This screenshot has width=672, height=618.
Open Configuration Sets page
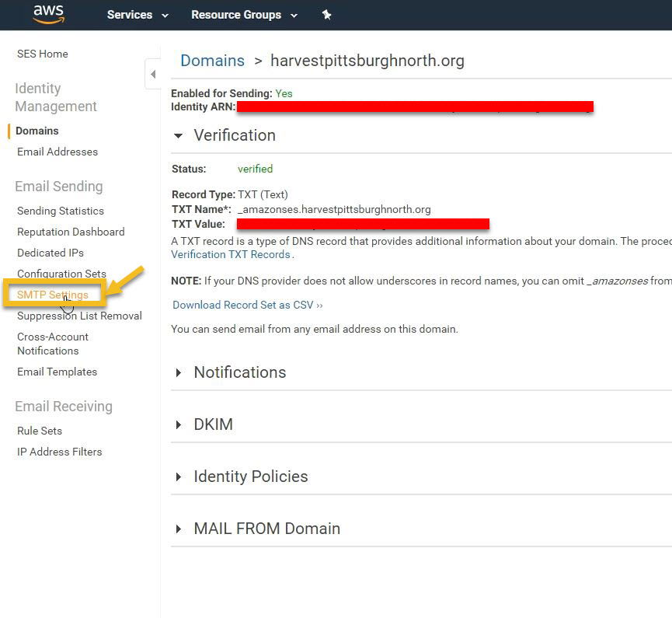tap(61, 274)
